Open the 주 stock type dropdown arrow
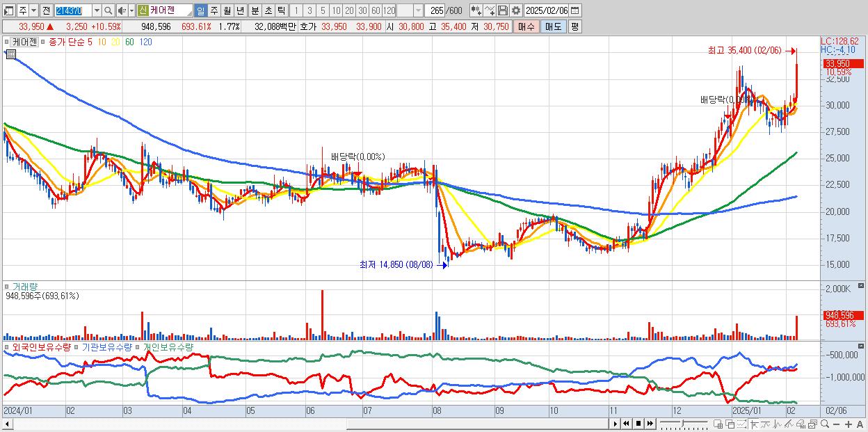The image size is (868, 432). pyautogui.click(x=34, y=10)
